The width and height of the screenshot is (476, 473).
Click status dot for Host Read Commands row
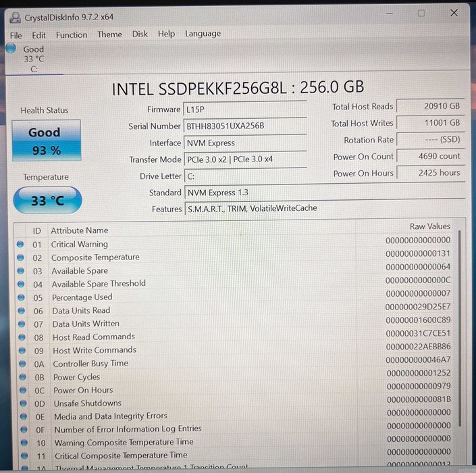click(x=22, y=337)
